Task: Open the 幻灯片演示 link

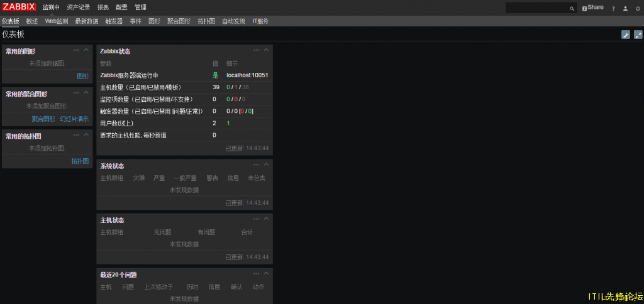Action: pos(74,119)
